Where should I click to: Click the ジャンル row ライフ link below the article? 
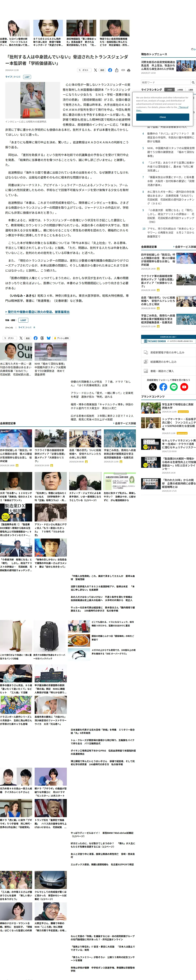pos(21,327)
